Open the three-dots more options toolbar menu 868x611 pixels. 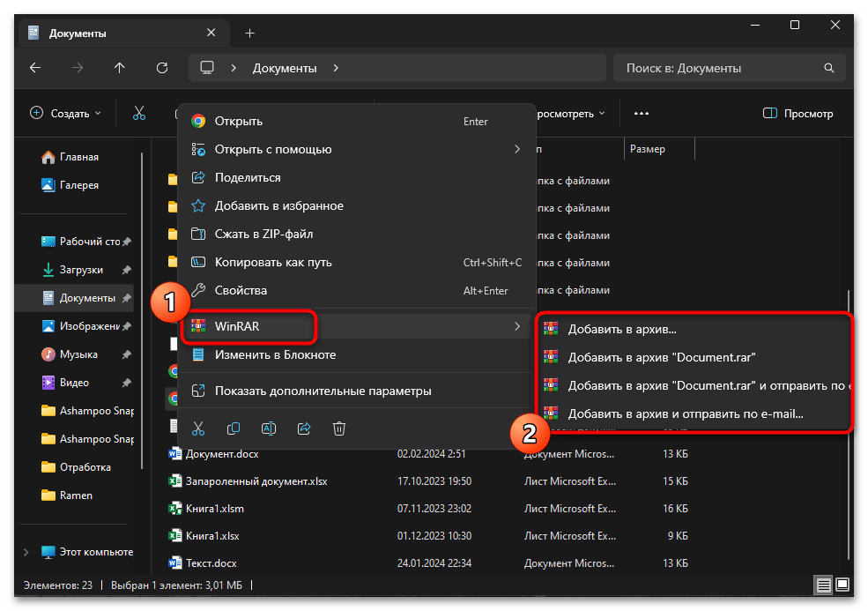tap(641, 114)
